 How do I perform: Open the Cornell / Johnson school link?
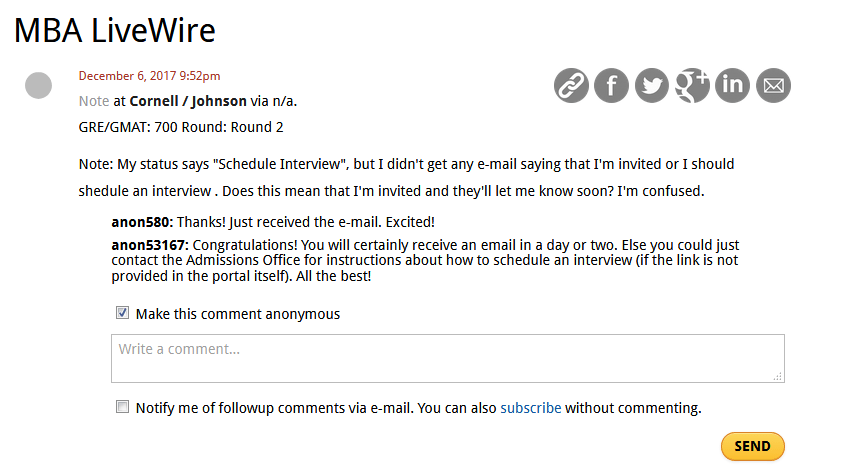[188, 101]
